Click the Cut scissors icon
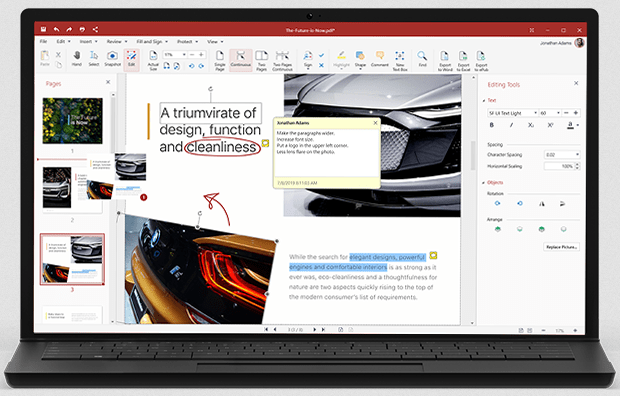The image size is (620, 396). pyautogui.click(x=58, y=55)
